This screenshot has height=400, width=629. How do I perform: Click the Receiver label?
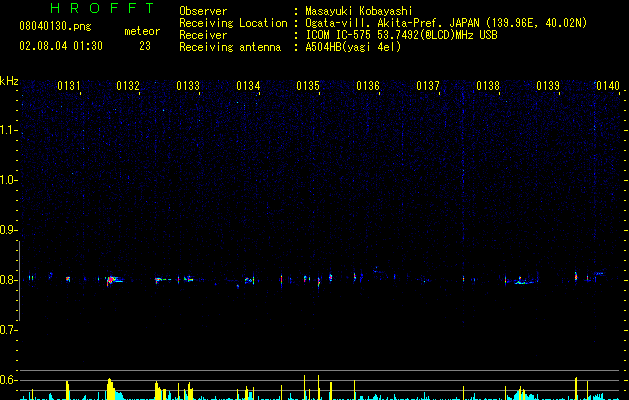[x=203, y=35]
